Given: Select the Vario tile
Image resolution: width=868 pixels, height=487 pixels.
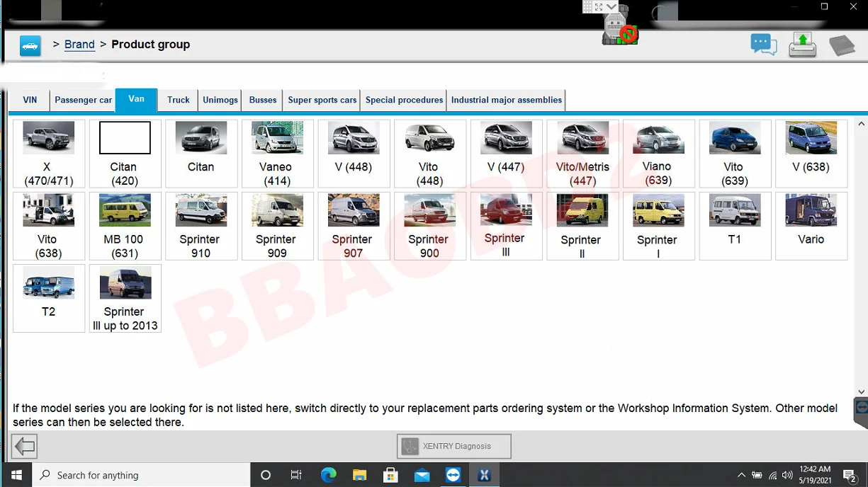Looking at the screenshot, I should click(811, 226).
